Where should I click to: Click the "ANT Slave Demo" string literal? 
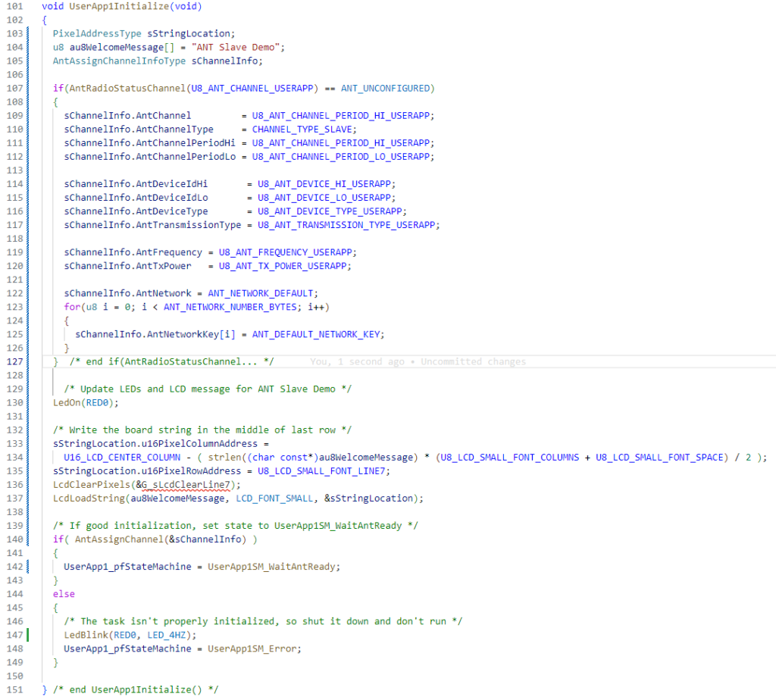point(236,48)
